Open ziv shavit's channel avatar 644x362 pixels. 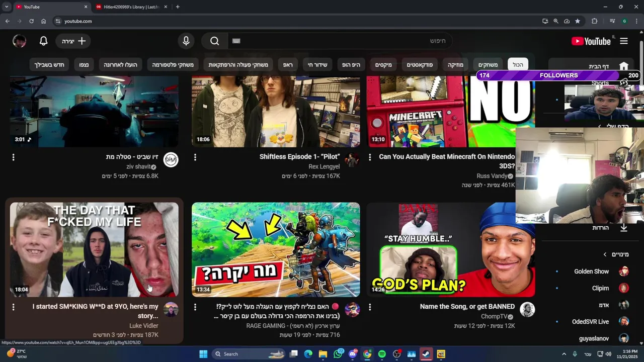tap(171, 160)
